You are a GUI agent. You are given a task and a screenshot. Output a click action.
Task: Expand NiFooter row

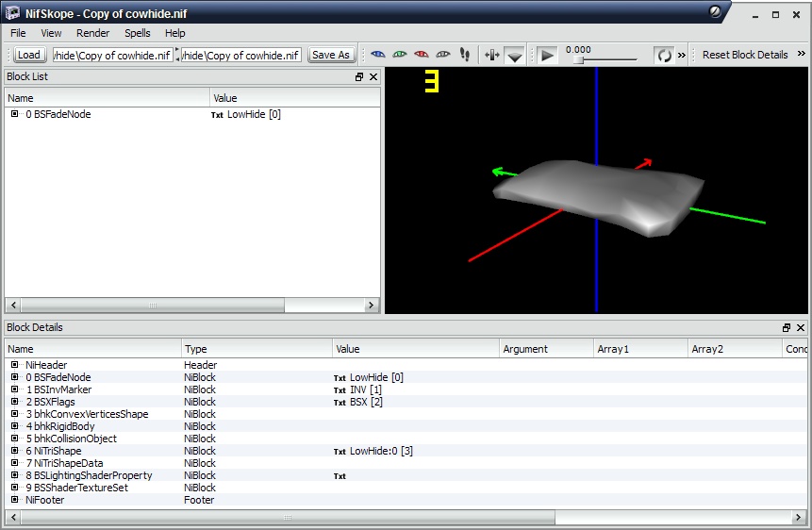pos(14,500)
